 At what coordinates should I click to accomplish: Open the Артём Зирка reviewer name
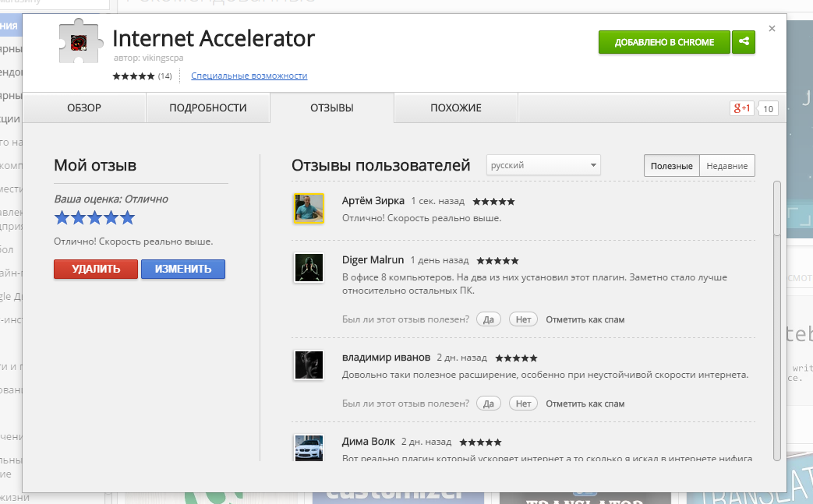pos(373,201)
